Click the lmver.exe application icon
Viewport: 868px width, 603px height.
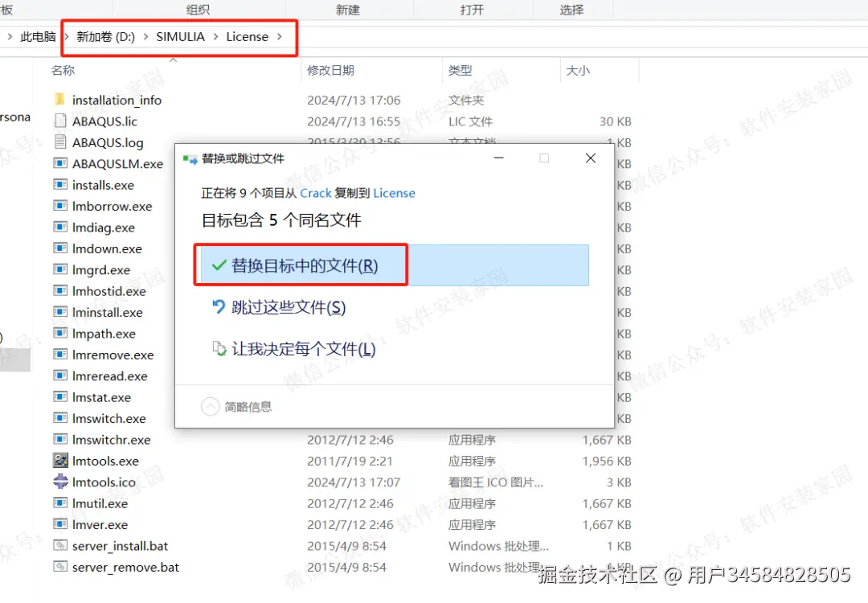(x=60, y=524)
